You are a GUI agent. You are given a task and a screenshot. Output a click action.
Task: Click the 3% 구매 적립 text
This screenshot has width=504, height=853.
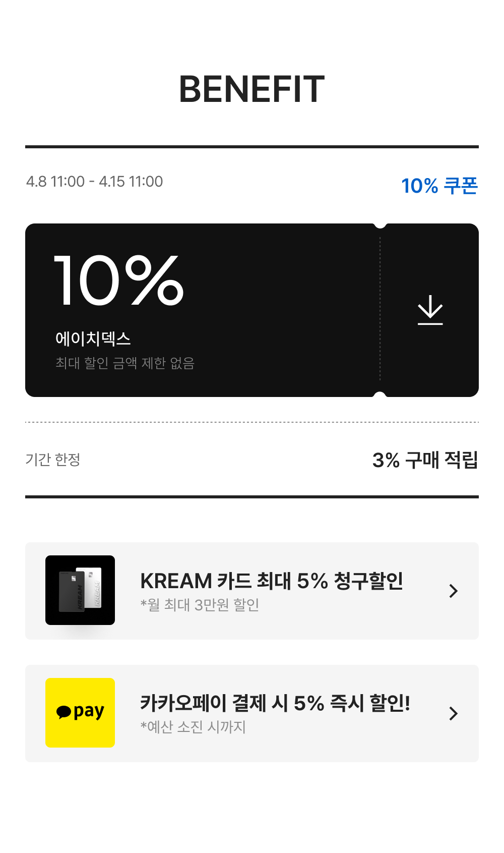(424, 460)
